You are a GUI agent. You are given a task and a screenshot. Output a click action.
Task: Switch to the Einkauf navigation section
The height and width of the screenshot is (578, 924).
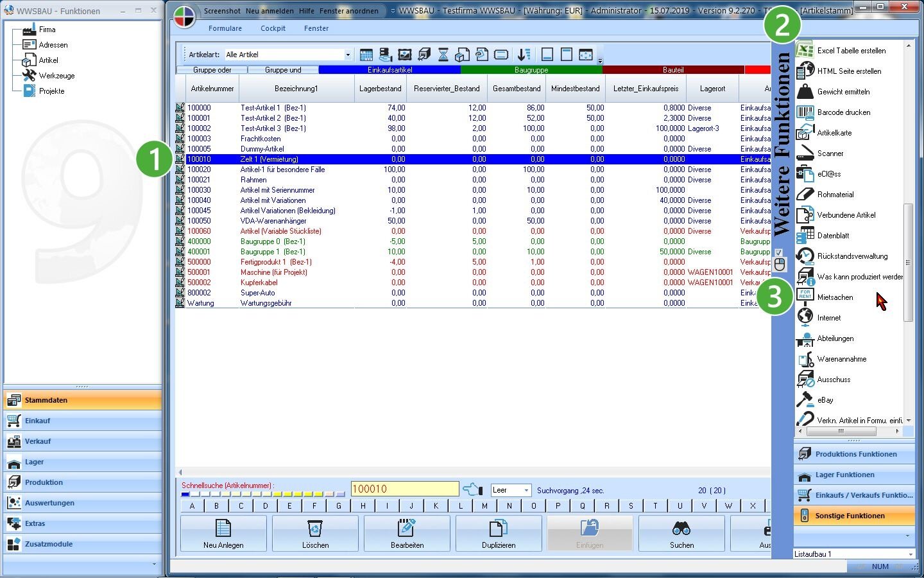83,421
